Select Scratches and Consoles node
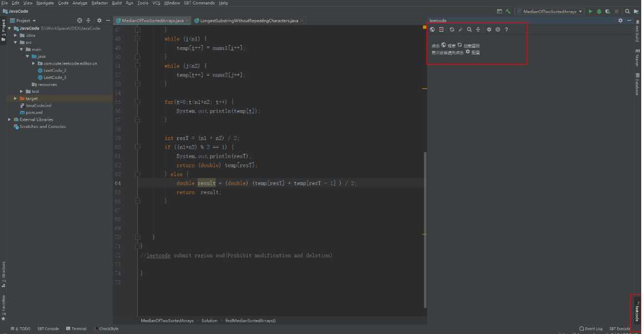The height and width of the screenshot is (334, 644). 40,126
